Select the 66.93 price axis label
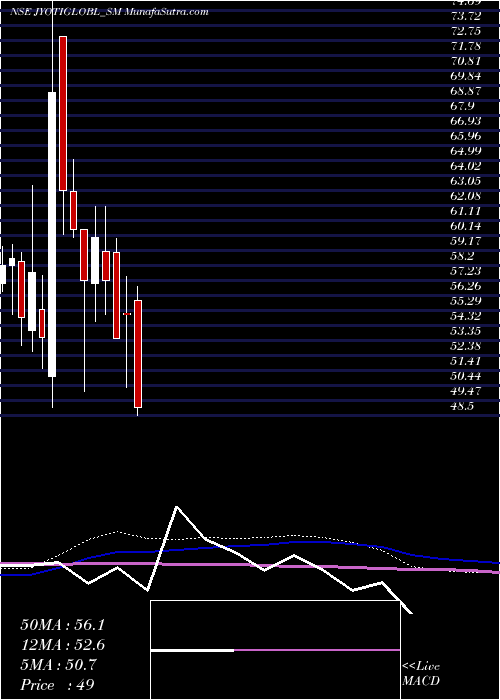 [x=466, y=121]
